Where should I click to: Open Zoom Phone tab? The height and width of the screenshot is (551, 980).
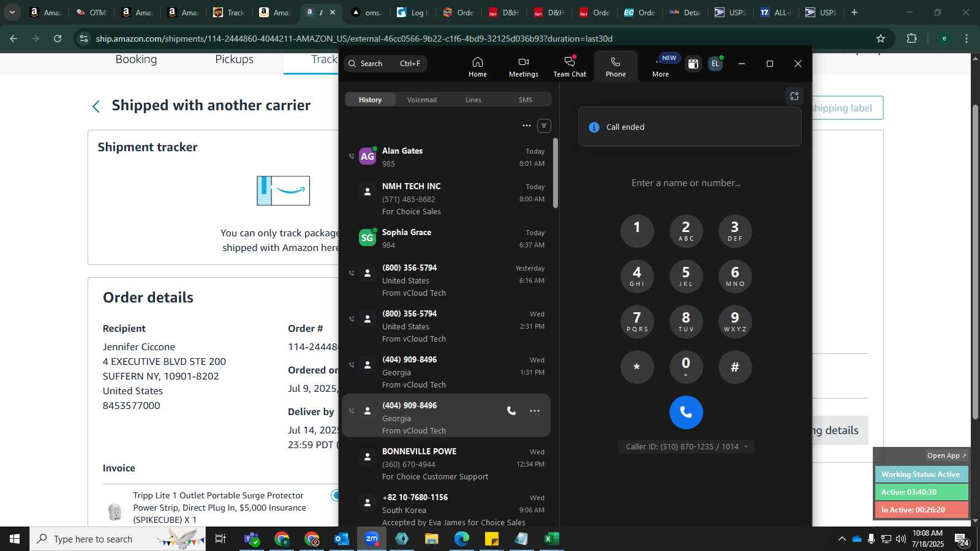616,66
